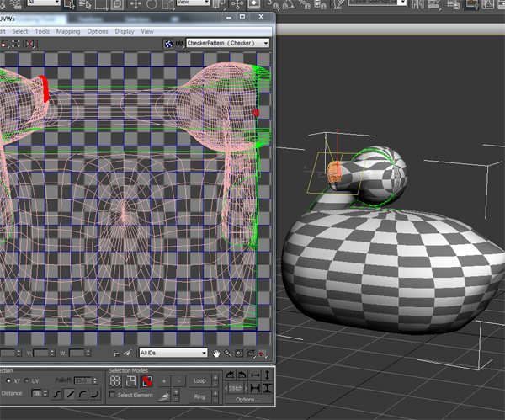505x420 pixels.
Task: Click the rotate curved left arrow icon
Action: click(242, 375)
